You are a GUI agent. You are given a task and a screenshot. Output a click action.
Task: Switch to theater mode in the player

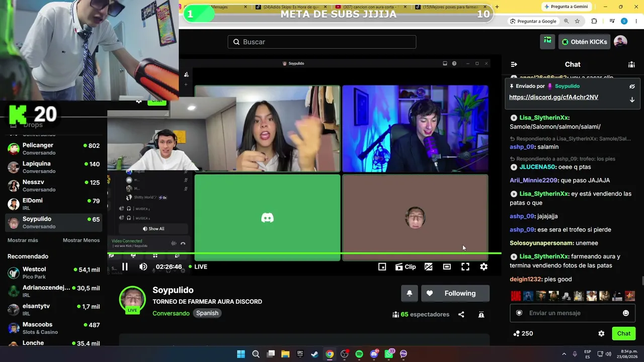tap(447, 267)
